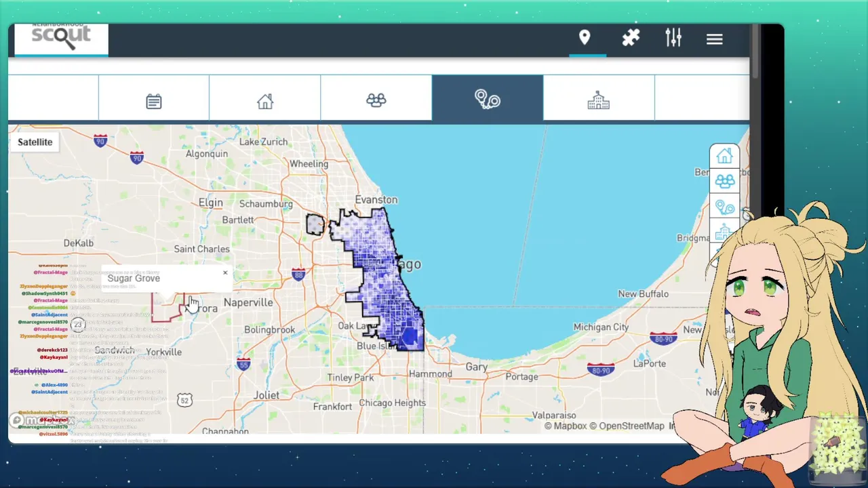Close the Sugar Grove popup
The width and height of the screenshot is (868, 488).
pyautogui.click(x=225, y=272)
